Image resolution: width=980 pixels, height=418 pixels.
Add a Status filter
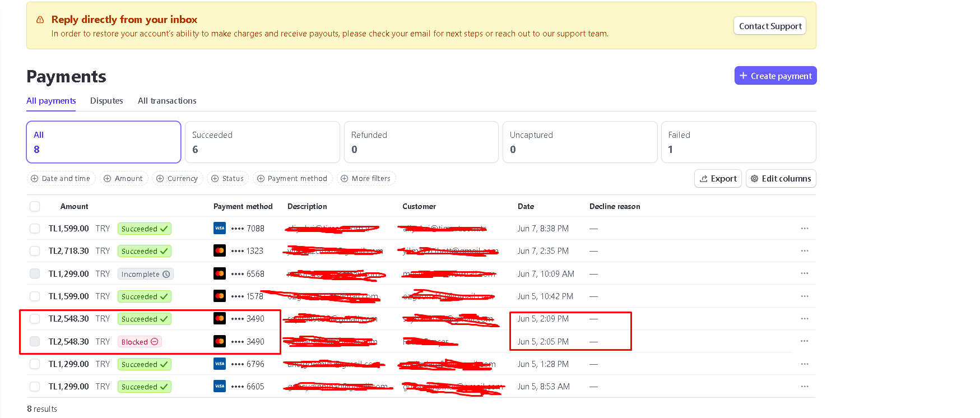tap(228, 178)
